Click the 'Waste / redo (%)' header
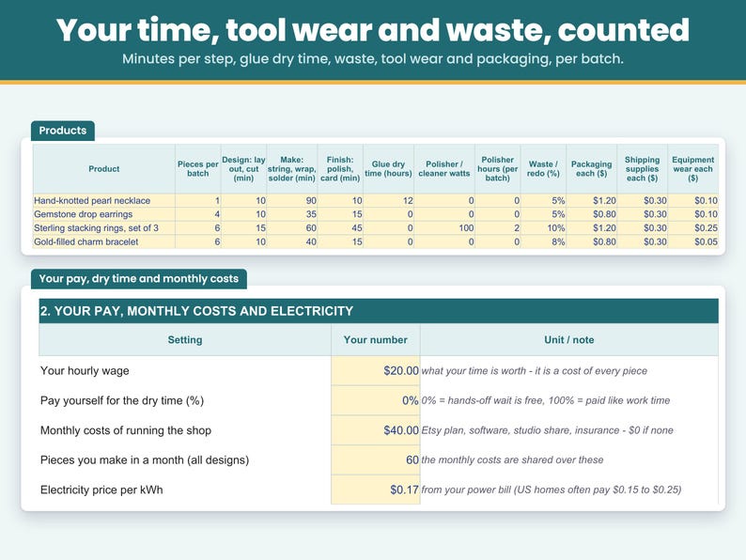 tap(543, 169)
